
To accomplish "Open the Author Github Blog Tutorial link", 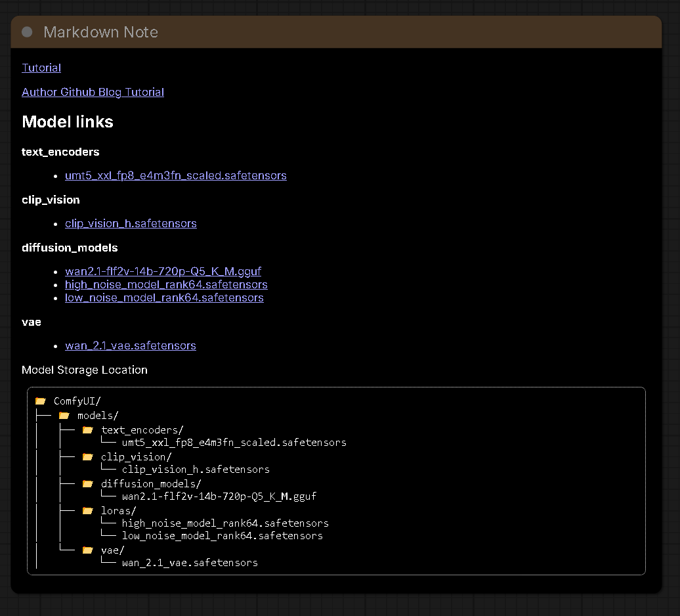I will tap(93, 92).
